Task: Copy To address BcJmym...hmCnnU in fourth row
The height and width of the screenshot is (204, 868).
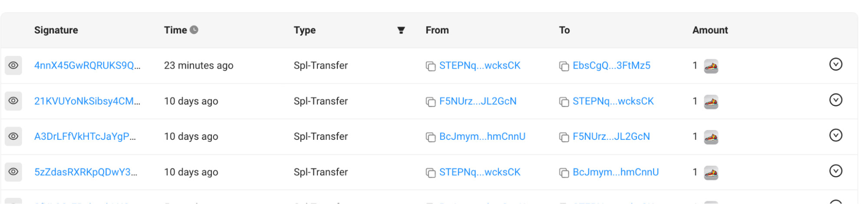Action: (564, 173)
